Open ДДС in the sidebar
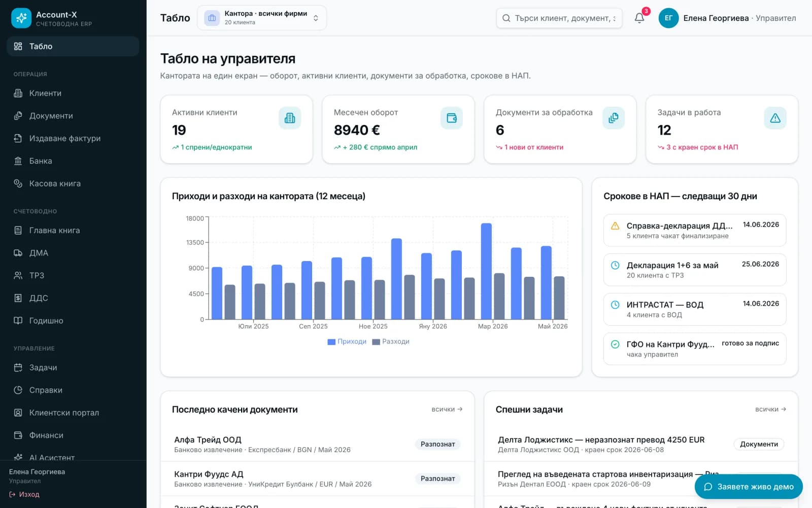This screenshot has width=812, height=508. pos(73,298)
